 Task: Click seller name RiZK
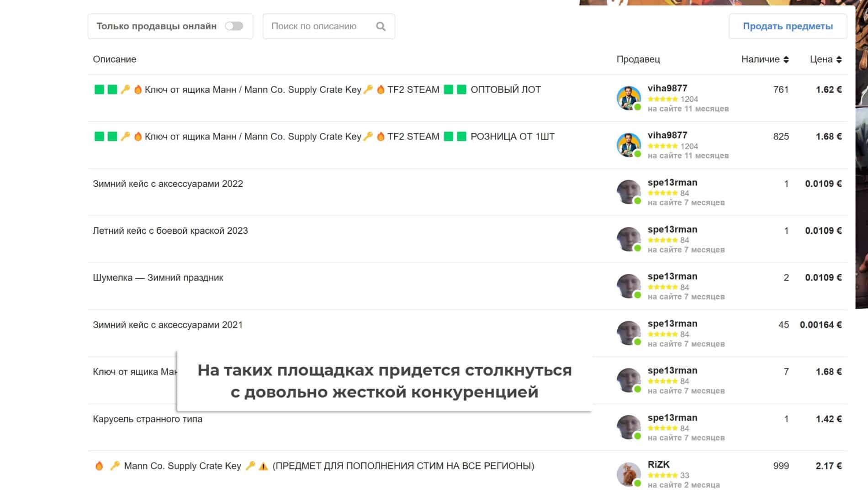[658, 464]
